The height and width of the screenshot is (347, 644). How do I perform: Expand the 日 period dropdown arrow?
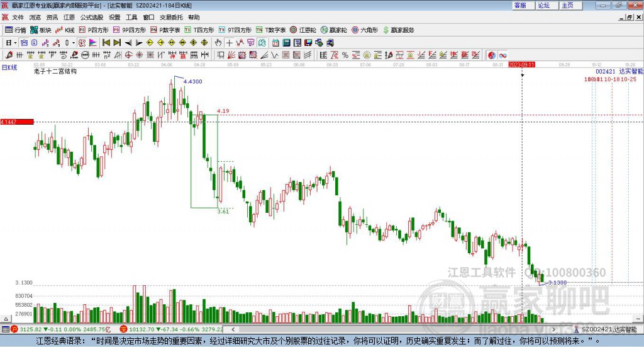pos(15,43)
